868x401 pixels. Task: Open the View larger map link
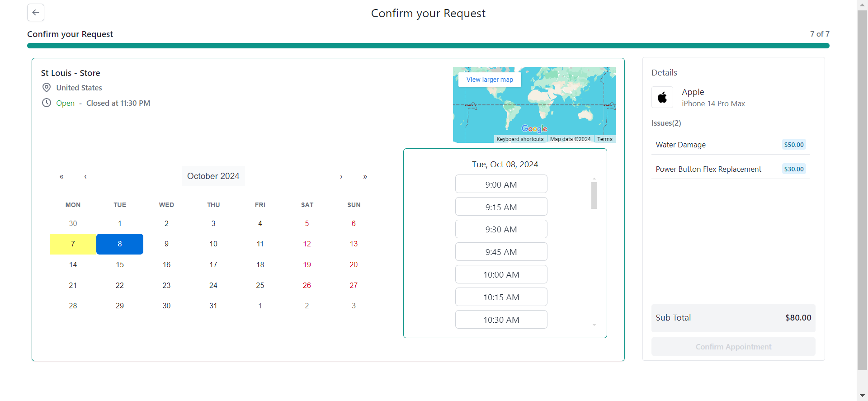click(x=490, y=80)
